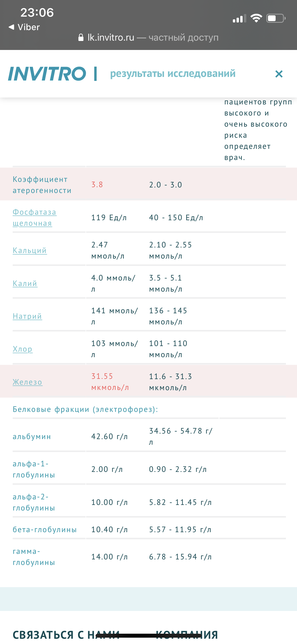Open the Железо test link

[27, 382]
